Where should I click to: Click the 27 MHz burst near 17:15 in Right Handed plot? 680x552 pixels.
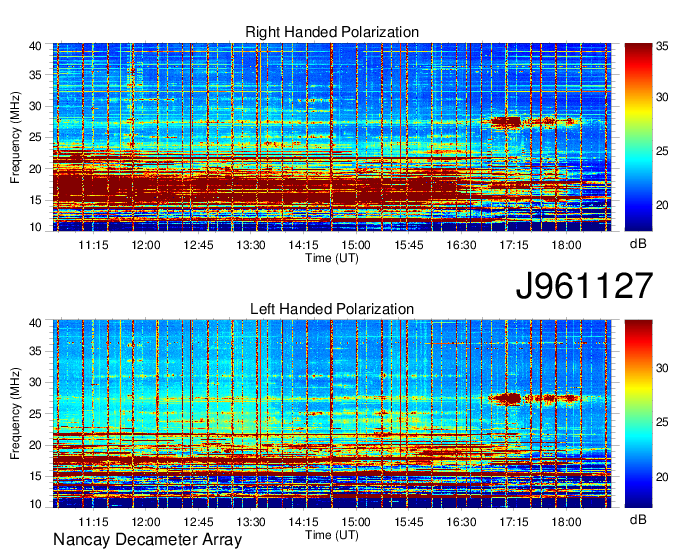pyautogui.click(x=506, y=121)
